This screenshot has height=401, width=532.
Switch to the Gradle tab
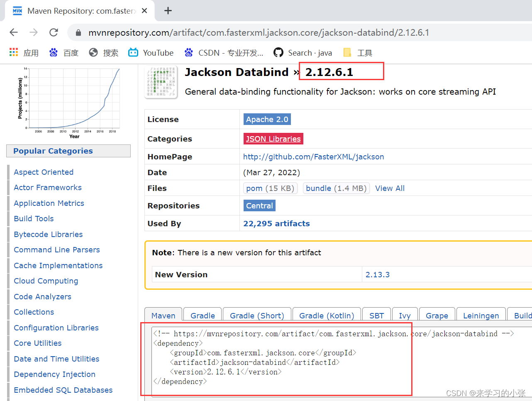(203, 314)
